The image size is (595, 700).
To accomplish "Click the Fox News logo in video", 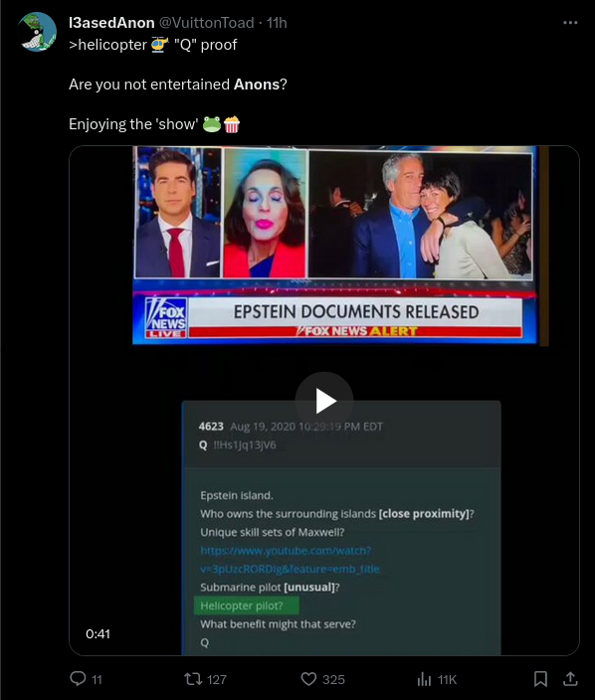I will (166, 318).
